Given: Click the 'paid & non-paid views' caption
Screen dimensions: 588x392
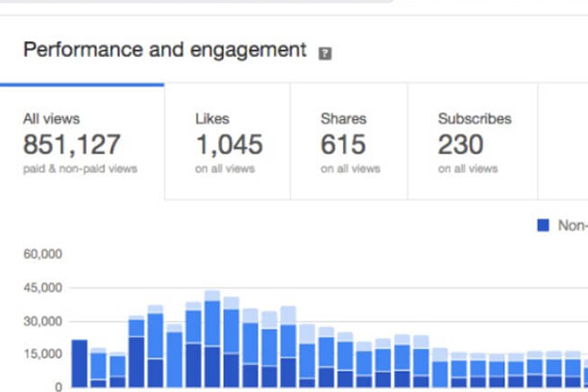Looking at the screenshot, I should click(x=81, y=169).
